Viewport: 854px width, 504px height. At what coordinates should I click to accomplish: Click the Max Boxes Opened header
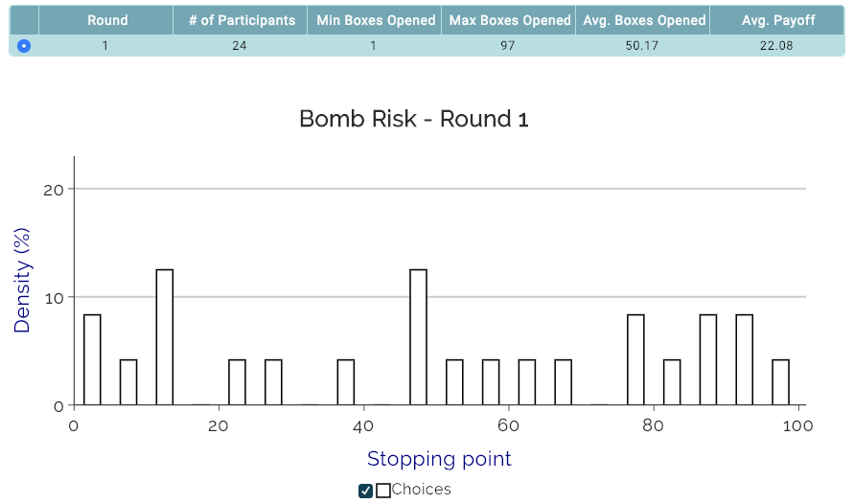[x=509, y=21]
